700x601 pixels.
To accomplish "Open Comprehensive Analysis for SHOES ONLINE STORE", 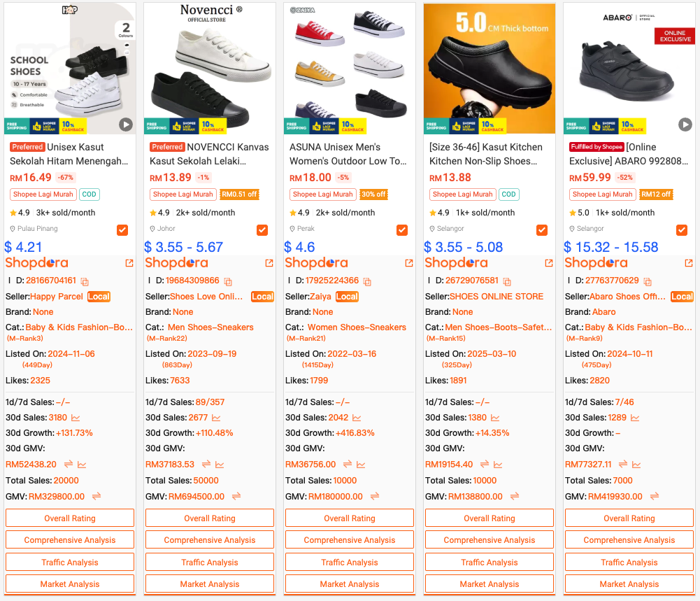I will (490, 540).
